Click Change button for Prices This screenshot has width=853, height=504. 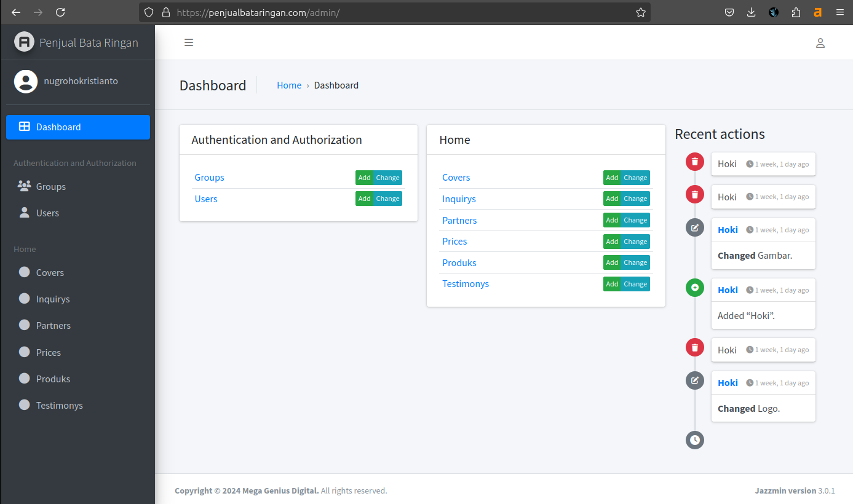[635, 242]
